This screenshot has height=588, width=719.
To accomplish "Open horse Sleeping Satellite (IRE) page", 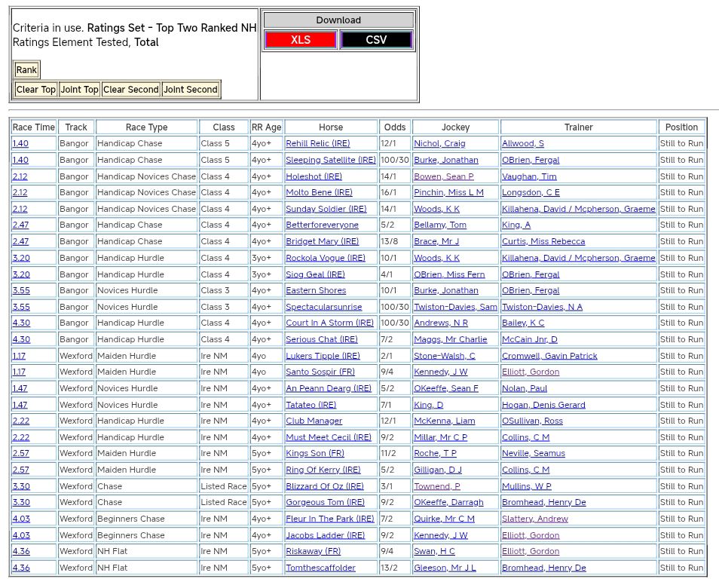I will 330,160.
